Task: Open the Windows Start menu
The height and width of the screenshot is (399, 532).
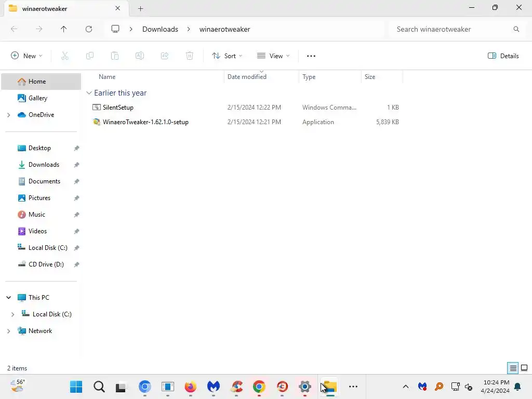Action: tap(76, 387)
